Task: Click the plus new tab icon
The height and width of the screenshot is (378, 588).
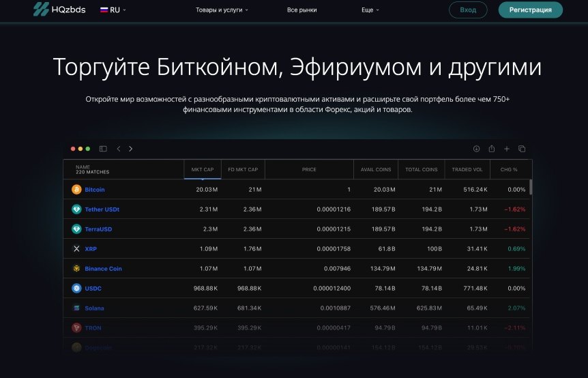Action: click(507, 149)
